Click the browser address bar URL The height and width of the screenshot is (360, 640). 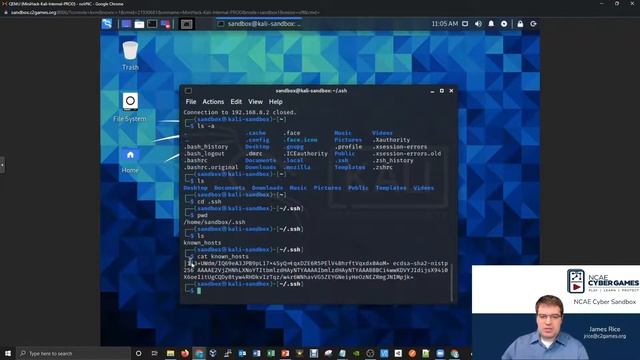tap(165, 12)
